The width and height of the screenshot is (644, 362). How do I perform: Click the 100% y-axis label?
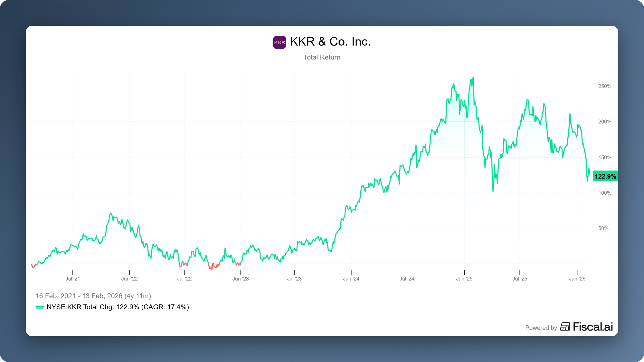(x=604, y=193)
